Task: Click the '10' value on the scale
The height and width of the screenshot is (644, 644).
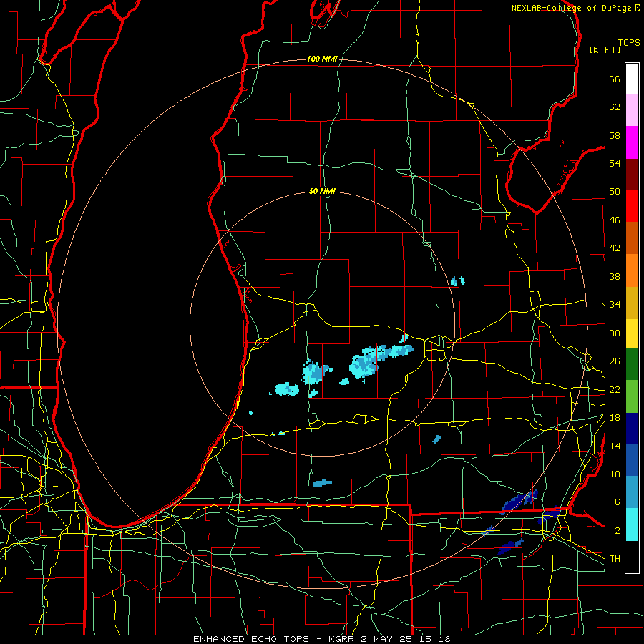Action: (615, 474)
